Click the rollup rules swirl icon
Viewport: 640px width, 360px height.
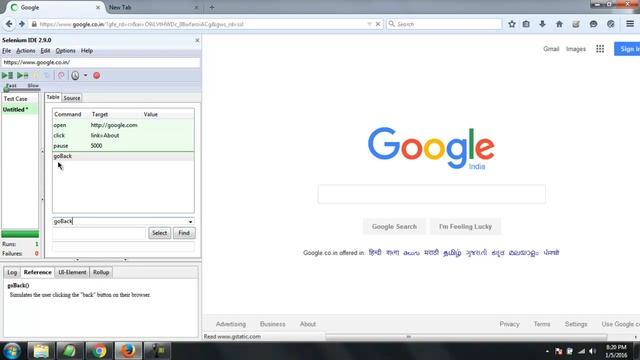tap(61, 76)
